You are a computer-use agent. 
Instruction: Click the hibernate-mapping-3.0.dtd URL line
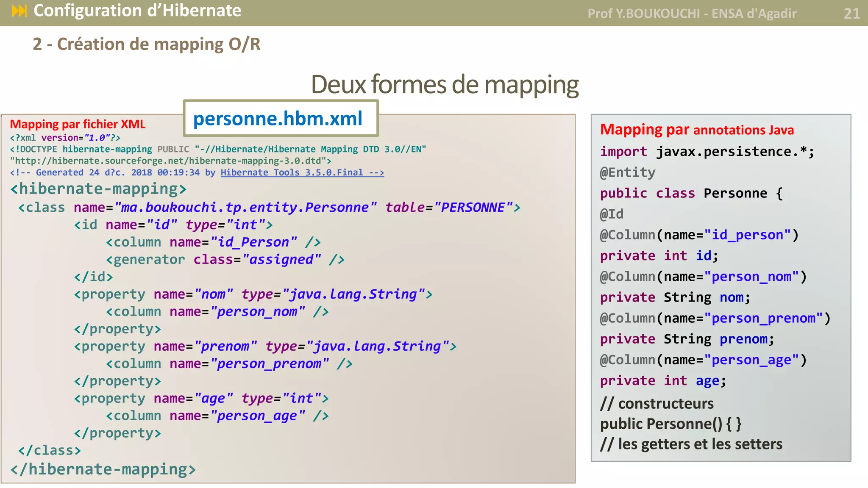point(170,161)
